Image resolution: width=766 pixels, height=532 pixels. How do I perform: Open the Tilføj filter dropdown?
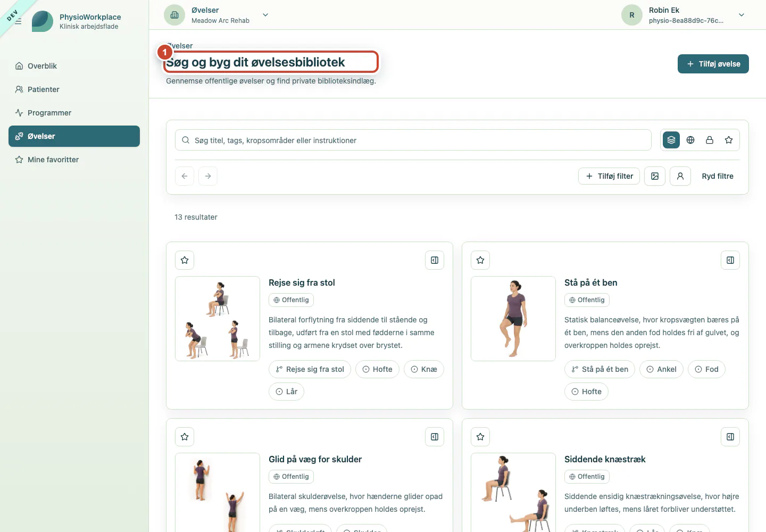coord(609,176)
